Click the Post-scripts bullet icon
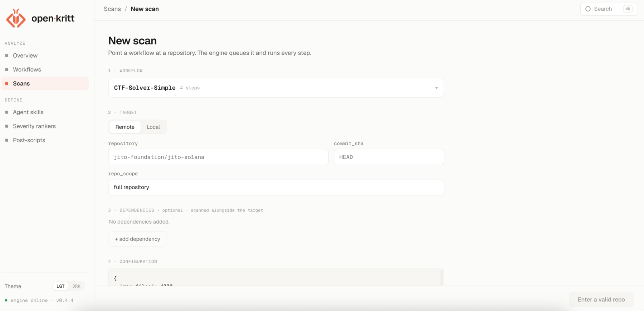 (6, 140)
